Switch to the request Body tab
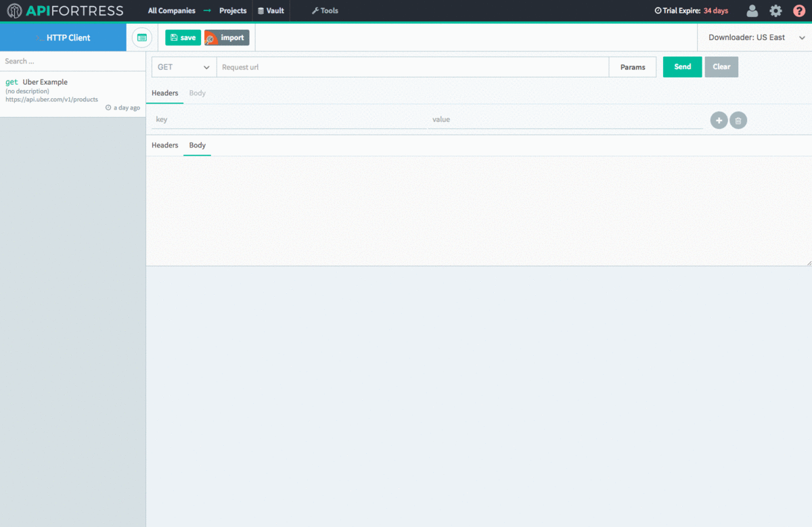The width and height of the screenshot is (812, 527). (x=197, y=93)
